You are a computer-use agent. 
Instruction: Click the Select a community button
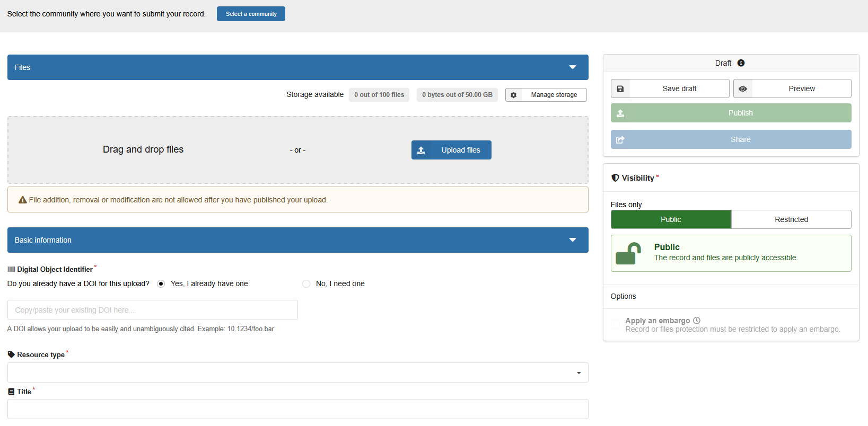coord(251,14)
